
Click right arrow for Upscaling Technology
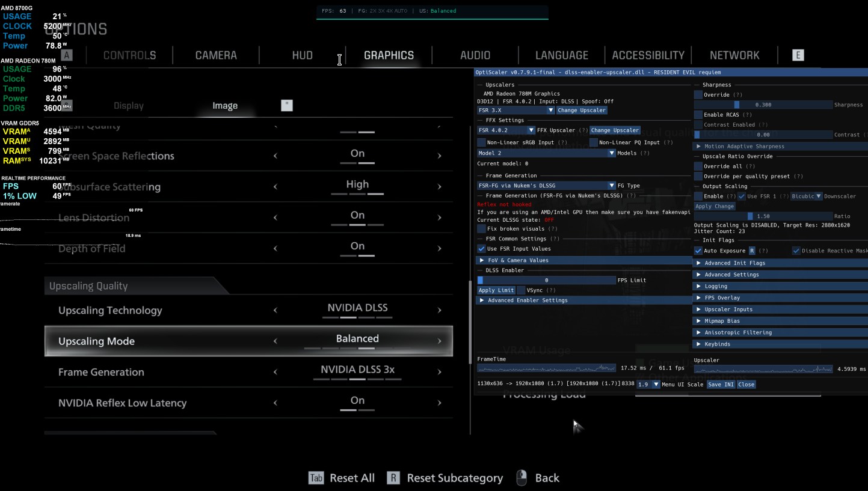439,310
